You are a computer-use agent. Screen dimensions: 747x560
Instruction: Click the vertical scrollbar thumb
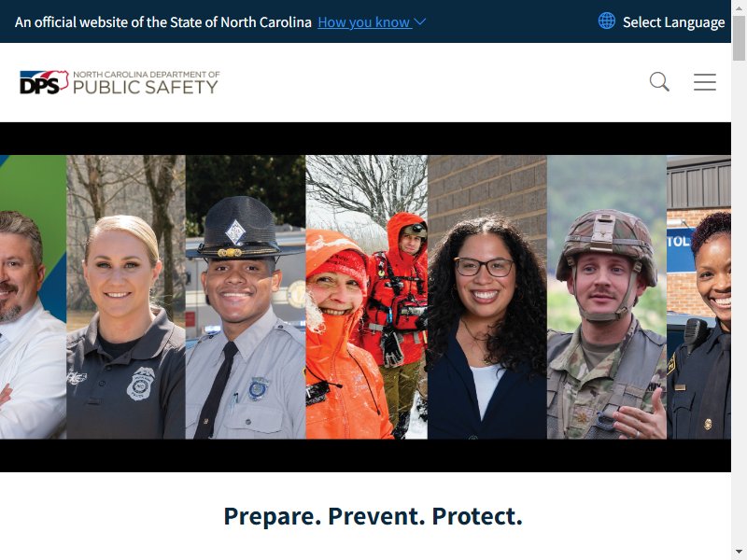(739, 38)
